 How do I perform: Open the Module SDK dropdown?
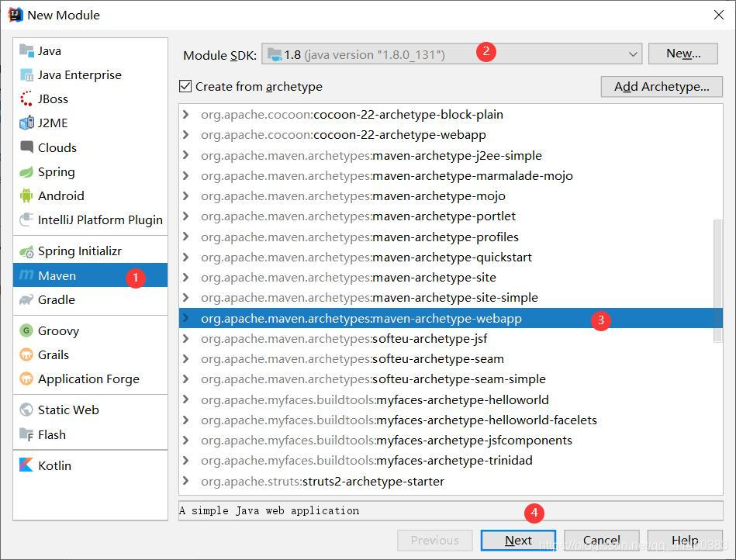pos(633,54)
